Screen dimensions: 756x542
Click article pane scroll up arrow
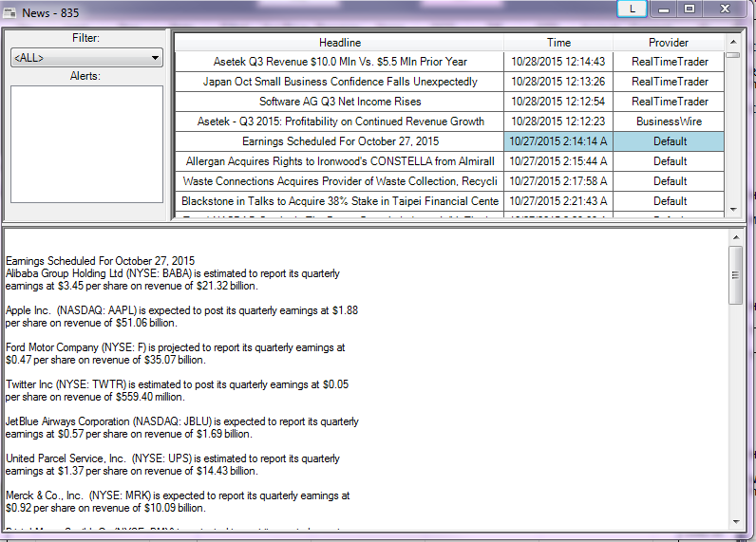[x=736, y=237]
